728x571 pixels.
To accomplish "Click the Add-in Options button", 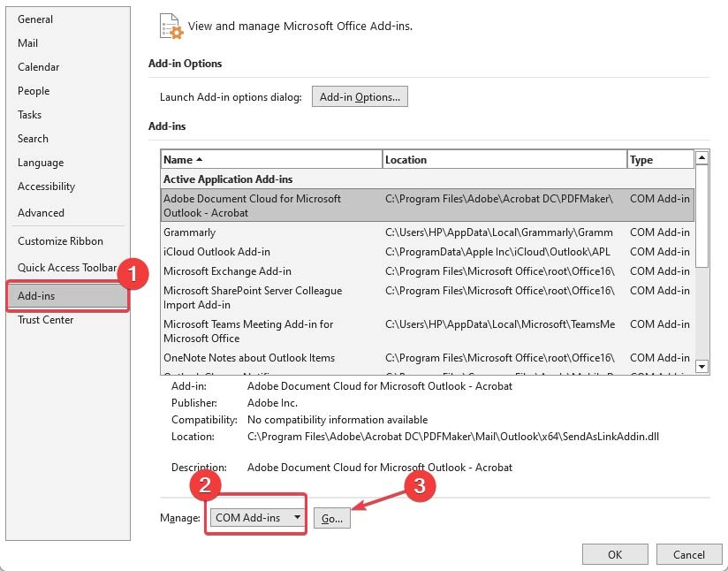I will [360, 96].
